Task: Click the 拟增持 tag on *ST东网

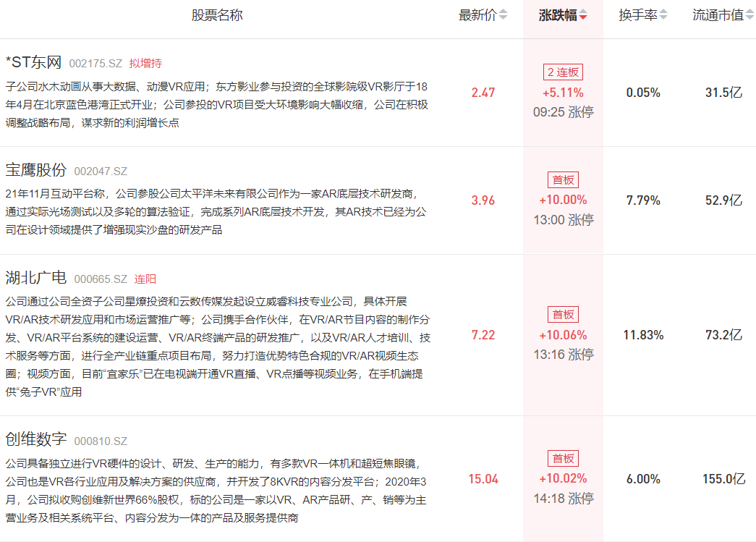Action: (x=145, y=63)
